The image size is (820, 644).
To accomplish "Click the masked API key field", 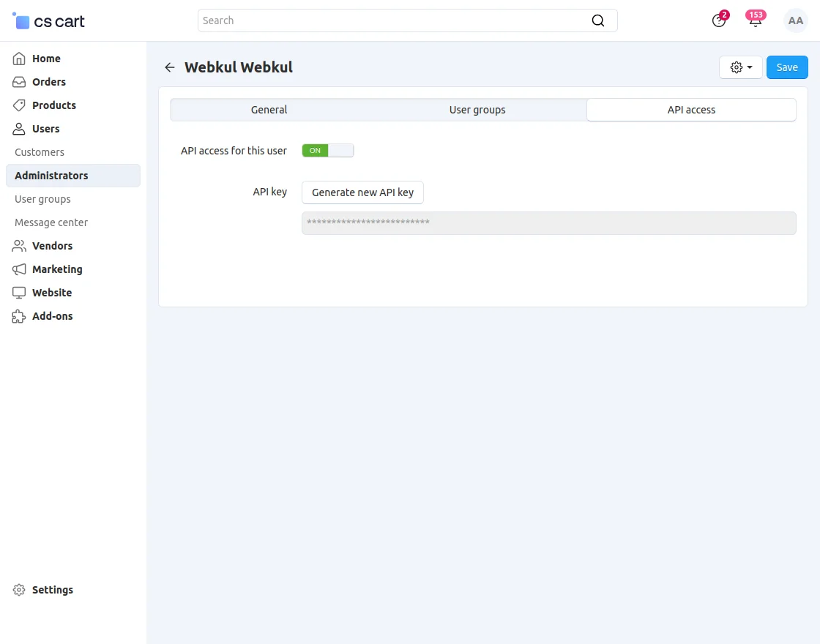I will [549, 223].
